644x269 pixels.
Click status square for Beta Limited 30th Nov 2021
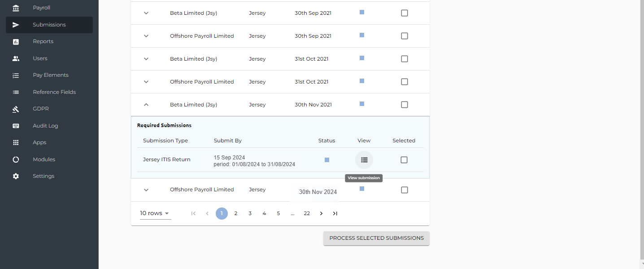(362, 104)
